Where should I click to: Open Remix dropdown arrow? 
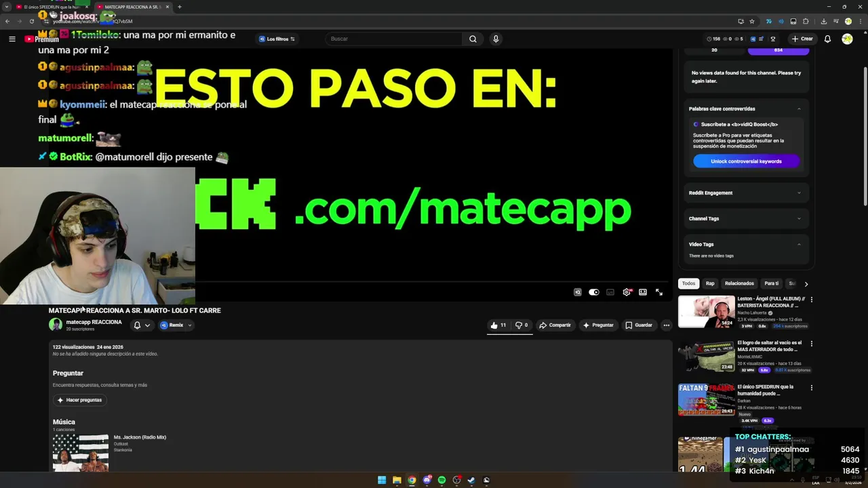pos(189,325)
